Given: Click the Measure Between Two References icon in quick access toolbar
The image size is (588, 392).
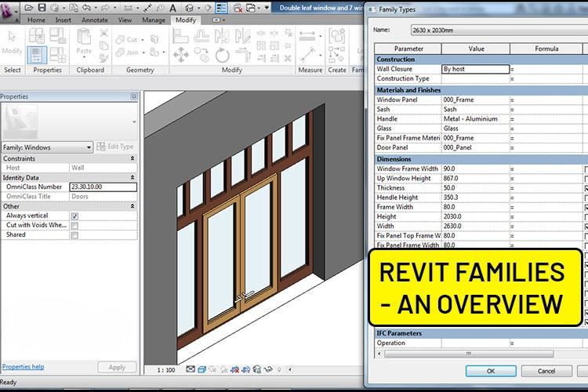Looking at the screenshot, I should click(129, 8).
